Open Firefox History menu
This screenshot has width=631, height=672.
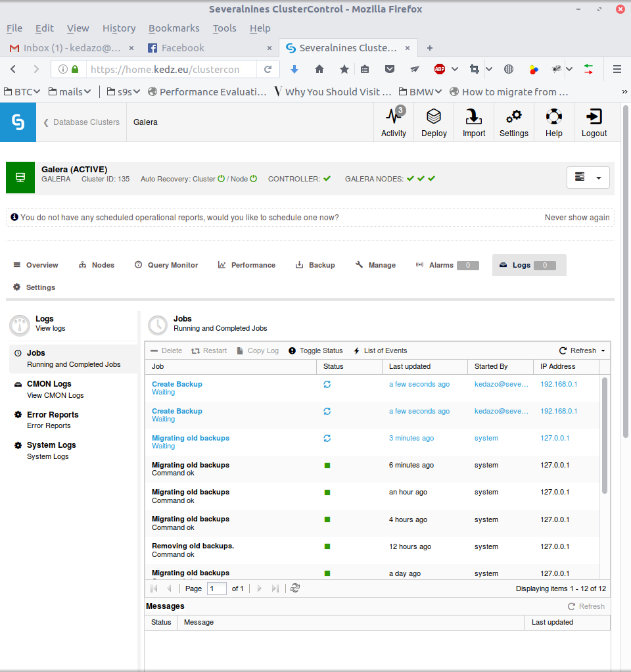coord(119,28)
